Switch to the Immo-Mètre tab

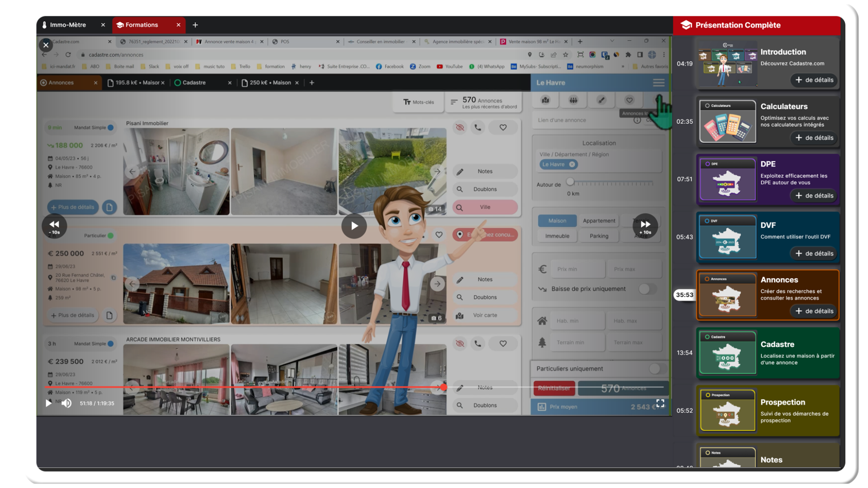[68, 25]
